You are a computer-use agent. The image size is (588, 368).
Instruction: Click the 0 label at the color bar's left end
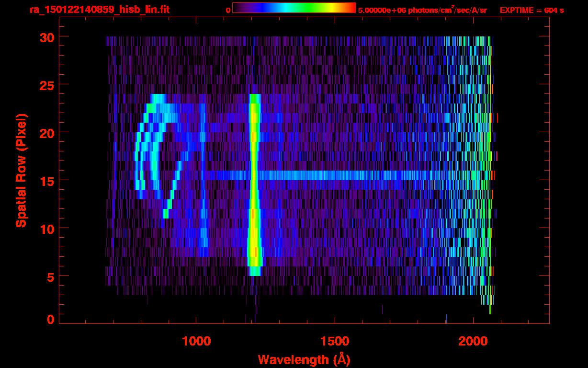[x=228, y=10]
